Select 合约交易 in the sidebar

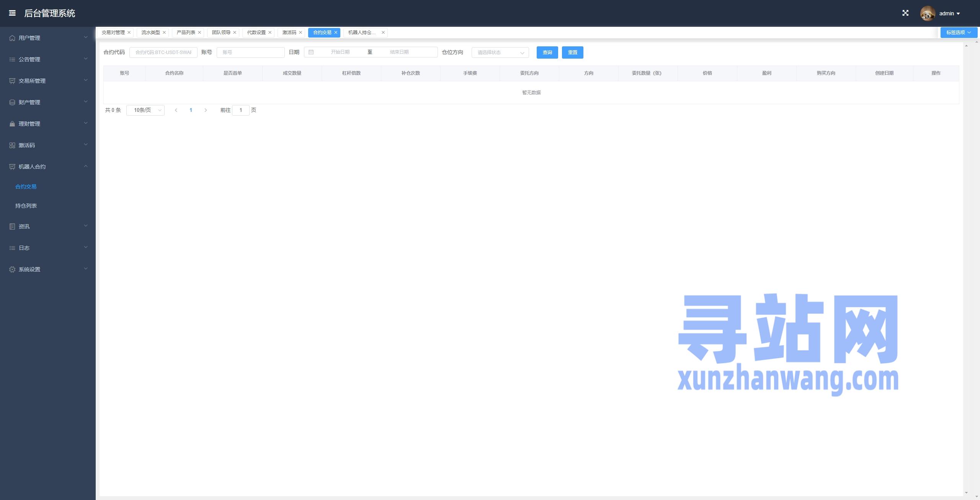click(x=26, y=187)
